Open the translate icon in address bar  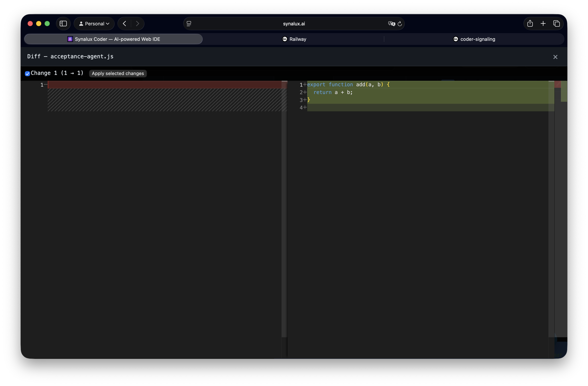click(x=391, y=24)
